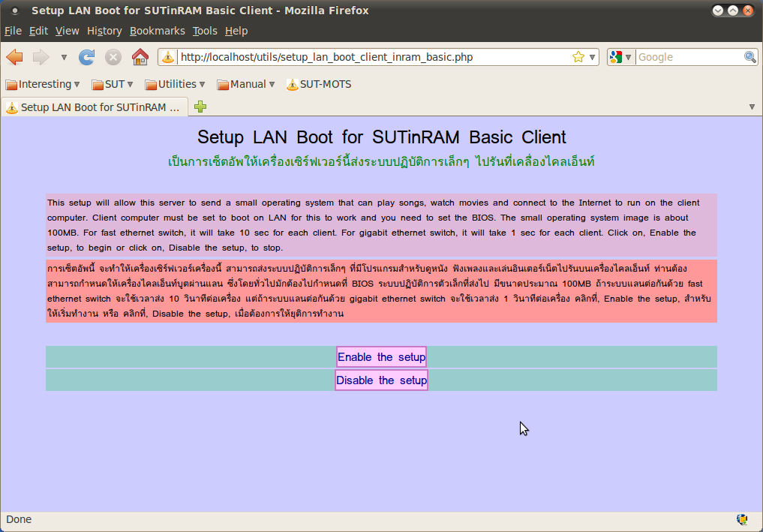
Task: Open the address bar history dropdown
Action: coord(592,58)
